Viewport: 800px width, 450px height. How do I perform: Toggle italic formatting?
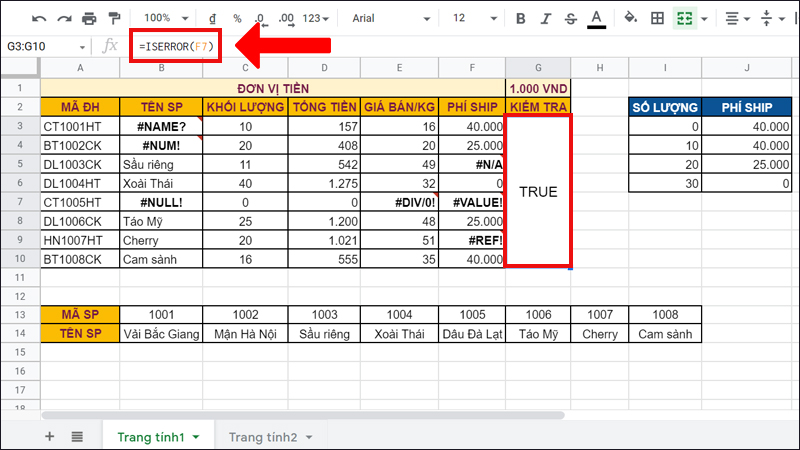tap(545, 19)
